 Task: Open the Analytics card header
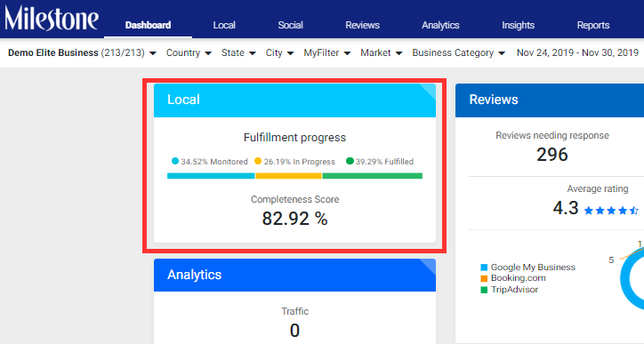coord(294,275)
